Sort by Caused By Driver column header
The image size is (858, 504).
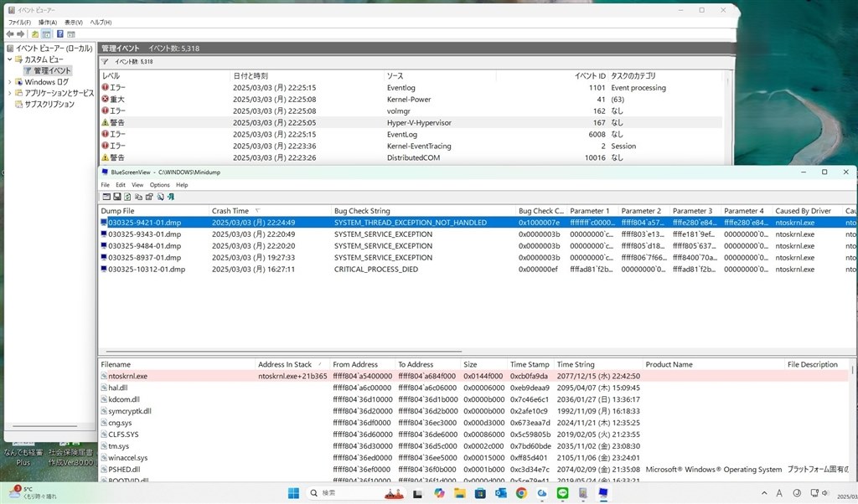808,210
